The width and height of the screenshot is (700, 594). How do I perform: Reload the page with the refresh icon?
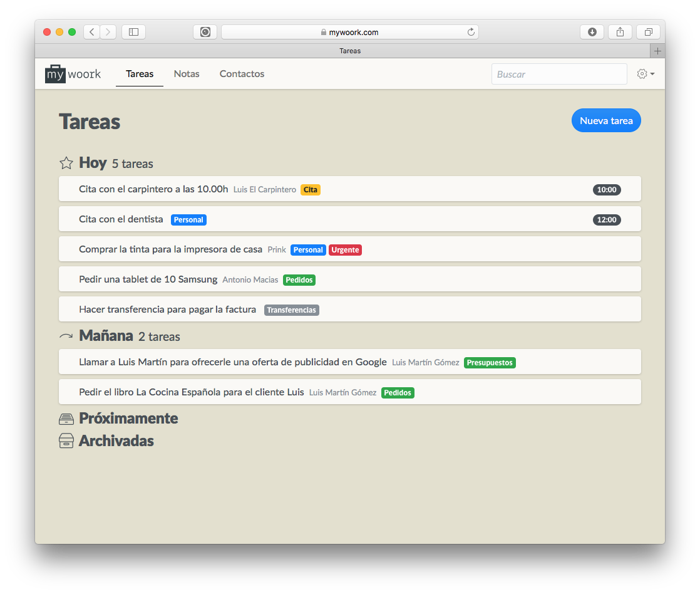tap(471, 32)
